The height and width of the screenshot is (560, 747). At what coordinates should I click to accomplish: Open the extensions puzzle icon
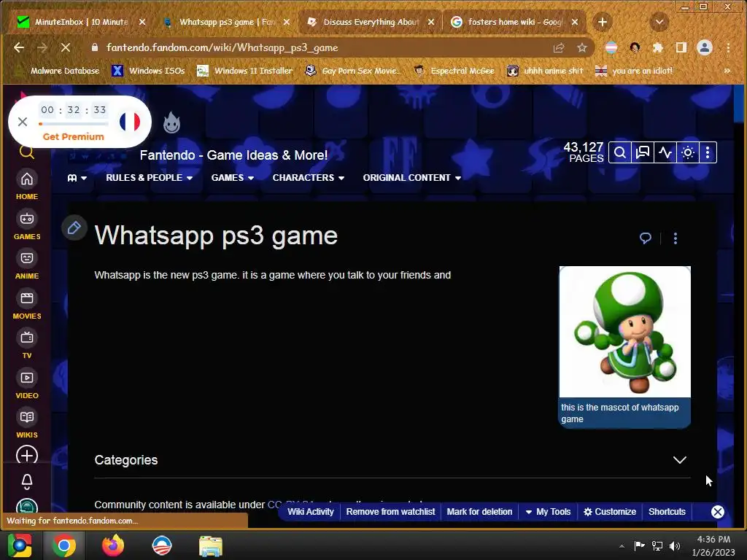pyautogui.click(x=658, y=47)
